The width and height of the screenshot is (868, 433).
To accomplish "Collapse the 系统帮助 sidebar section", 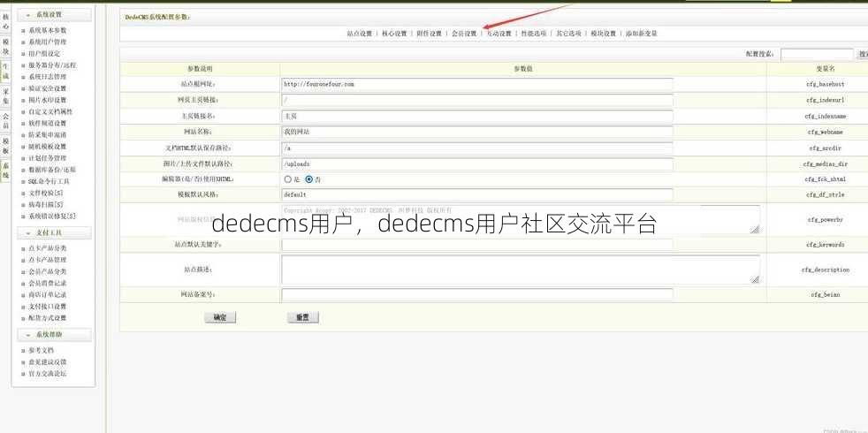I will 54,335.
